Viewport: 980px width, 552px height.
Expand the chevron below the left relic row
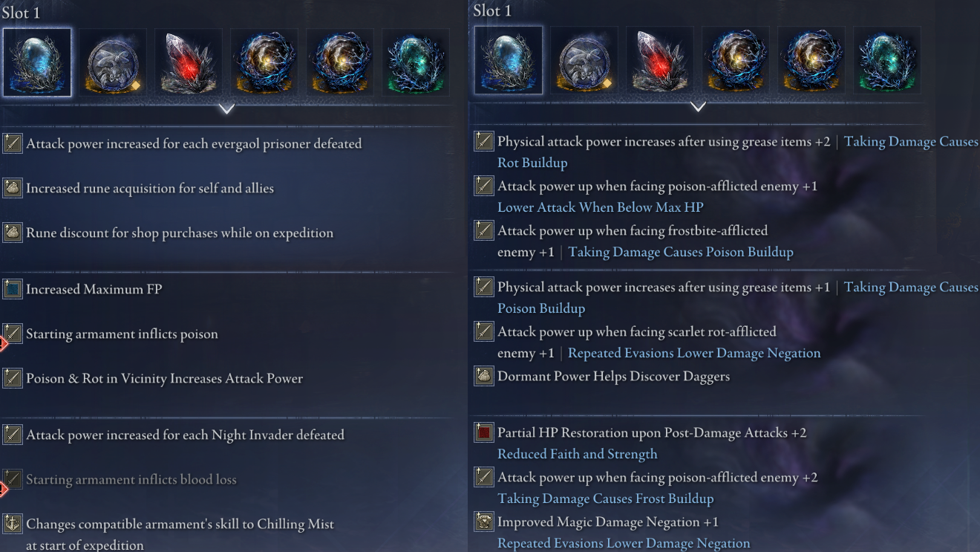click(227, 108)
